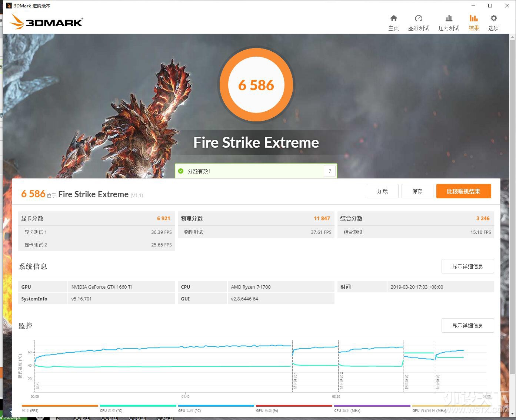Show detailed info for 监控 section
This screenshot has width=516, height=420.
468,326
